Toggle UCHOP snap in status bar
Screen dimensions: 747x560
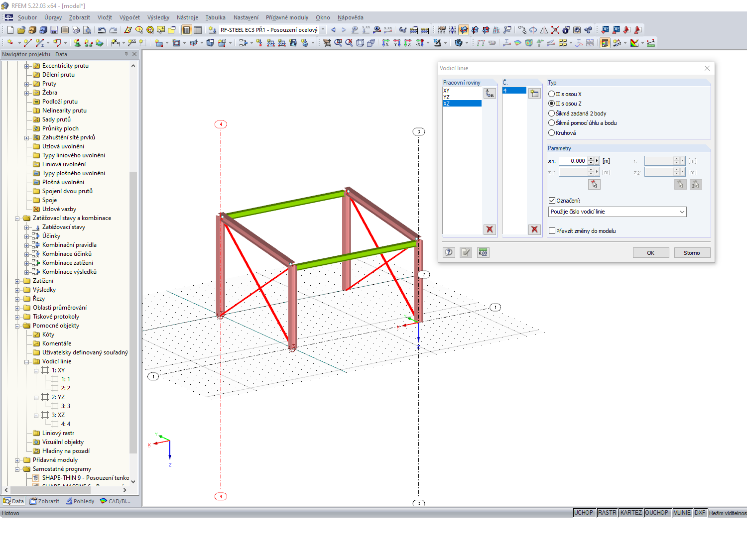(584, 513)
